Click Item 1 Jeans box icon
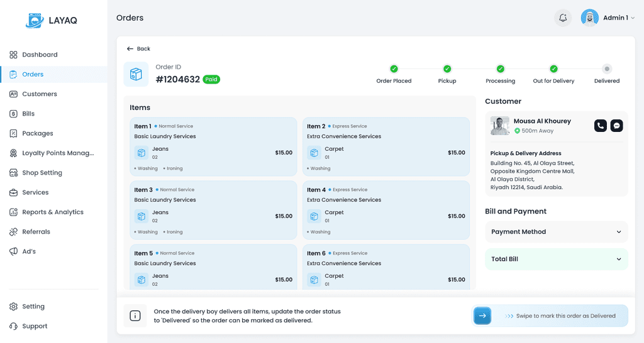This screenshot has width=644, height=343. point(142,153)
